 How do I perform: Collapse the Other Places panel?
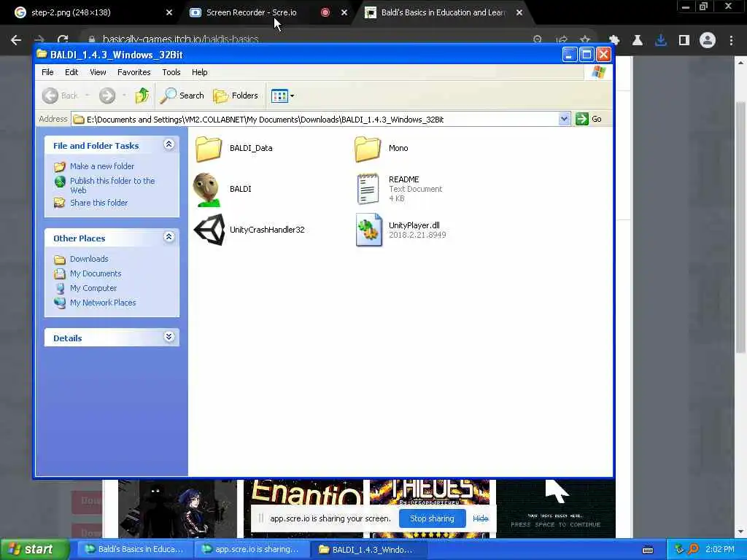click(169, 237)
